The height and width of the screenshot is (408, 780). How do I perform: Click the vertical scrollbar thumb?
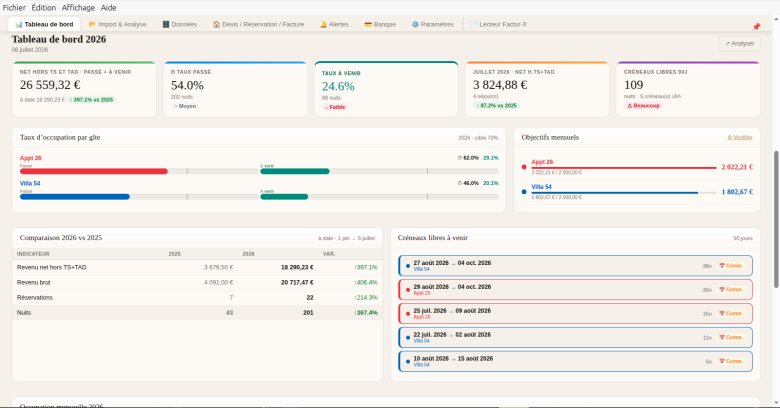tap(776, 219)
